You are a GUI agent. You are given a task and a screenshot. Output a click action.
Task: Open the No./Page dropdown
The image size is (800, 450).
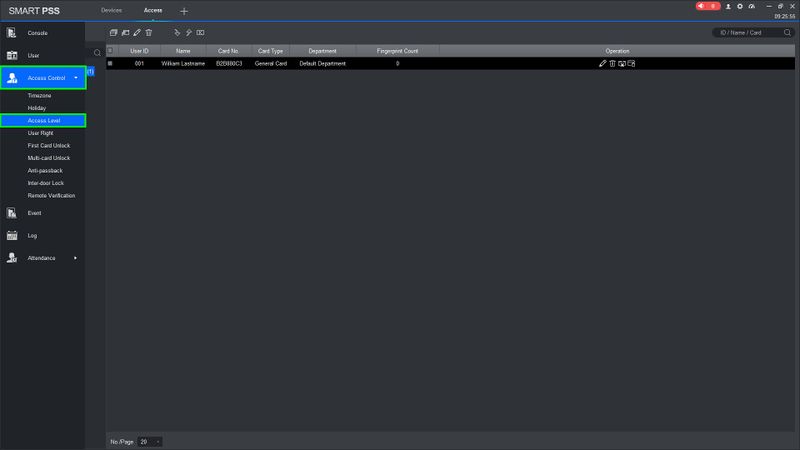150,442
